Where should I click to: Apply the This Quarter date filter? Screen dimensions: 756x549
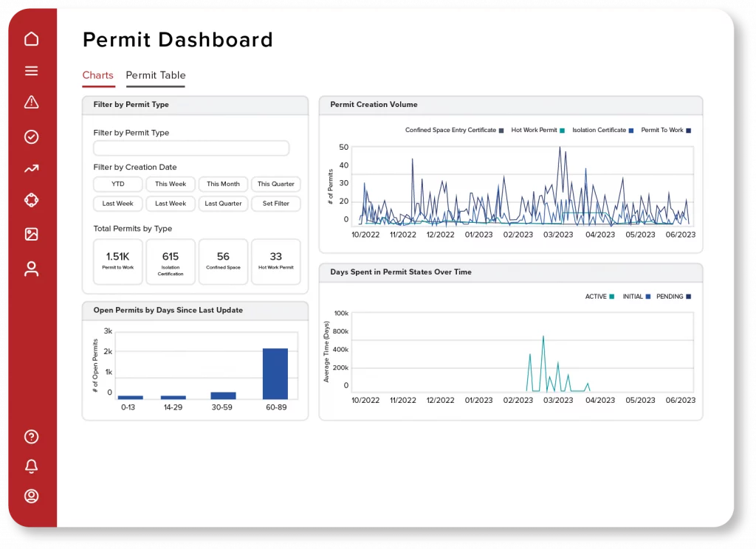click(275, 184)
